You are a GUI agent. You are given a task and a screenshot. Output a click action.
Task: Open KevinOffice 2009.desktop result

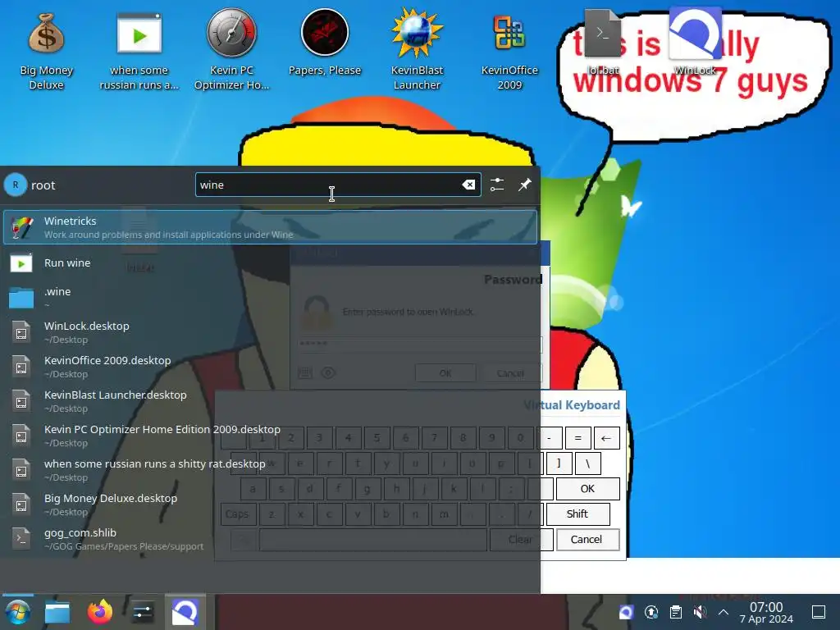pos(270,367)
